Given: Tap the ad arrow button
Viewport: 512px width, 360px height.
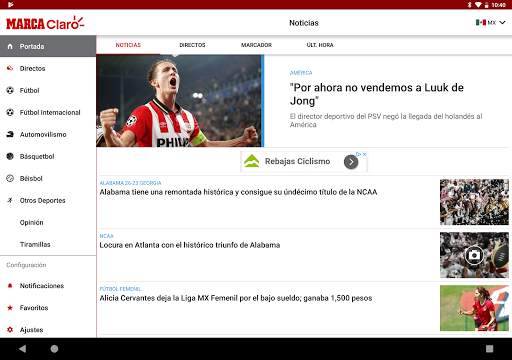Looking at the screenshot, I should (351, 162).
